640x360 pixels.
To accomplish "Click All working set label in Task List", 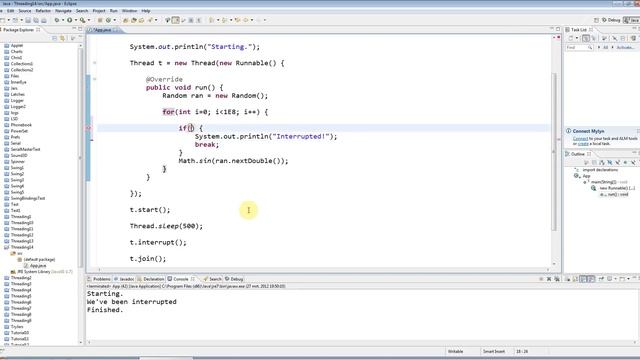I will click(x=605, y=47).
